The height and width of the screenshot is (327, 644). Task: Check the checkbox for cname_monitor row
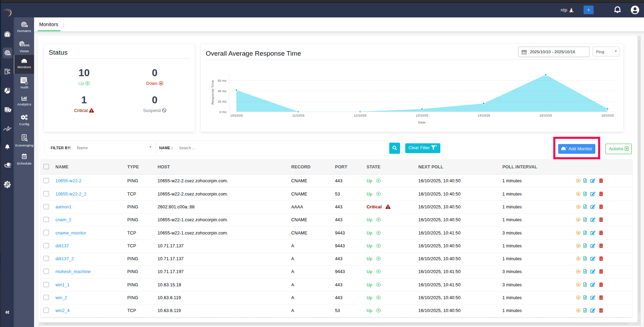[46, 233]
